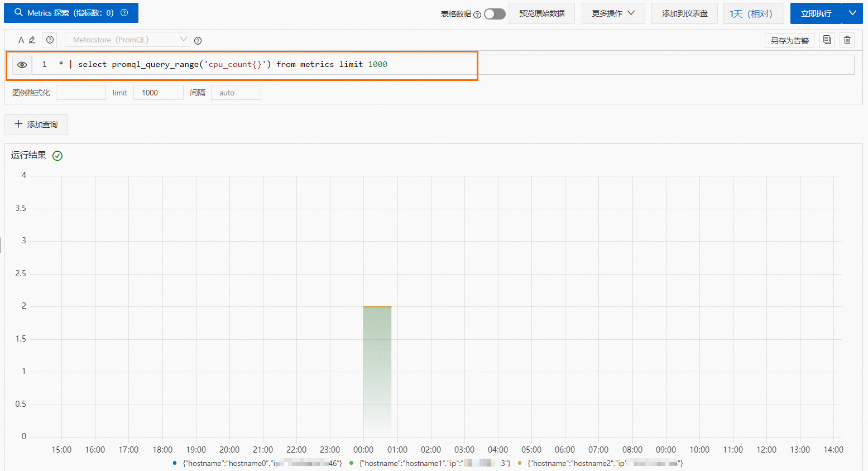Screen dimensions: 868x471
Task: Delete query A using the trash icon
Action: [847, 40]
